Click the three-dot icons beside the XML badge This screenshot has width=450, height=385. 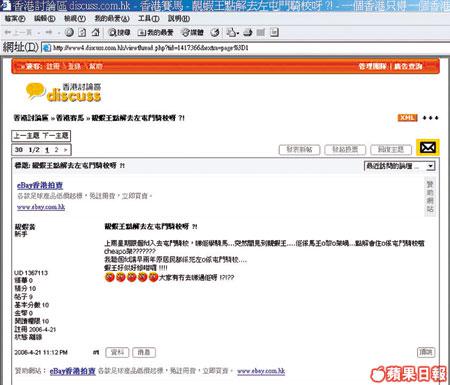430,118
